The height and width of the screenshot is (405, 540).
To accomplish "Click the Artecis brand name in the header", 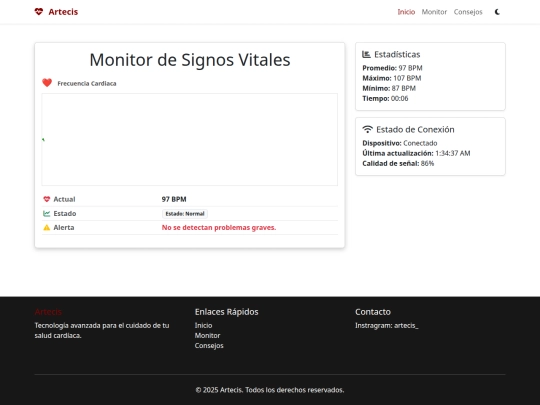I will (63, 12).
